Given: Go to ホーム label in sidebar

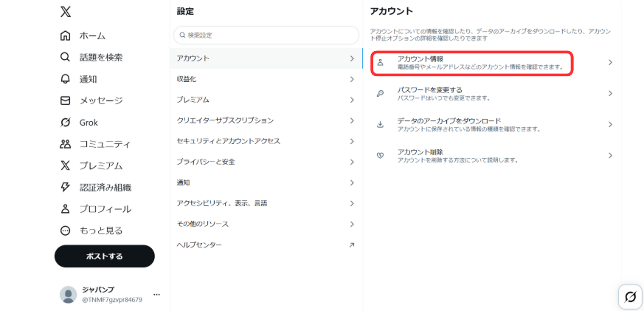Looking at the screenshot, I should click(x=92, y=35).
